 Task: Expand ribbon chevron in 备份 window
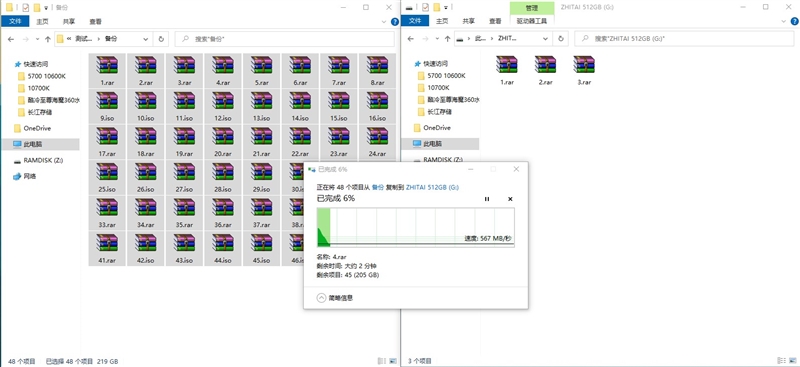coord(384,21)
